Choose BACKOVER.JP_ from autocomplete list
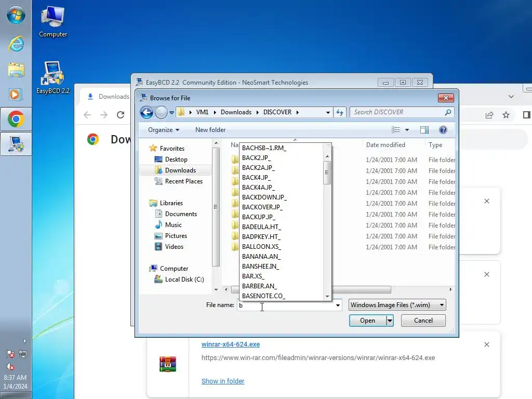The height and width of the screenshot is (399, 532). point(282,207)
